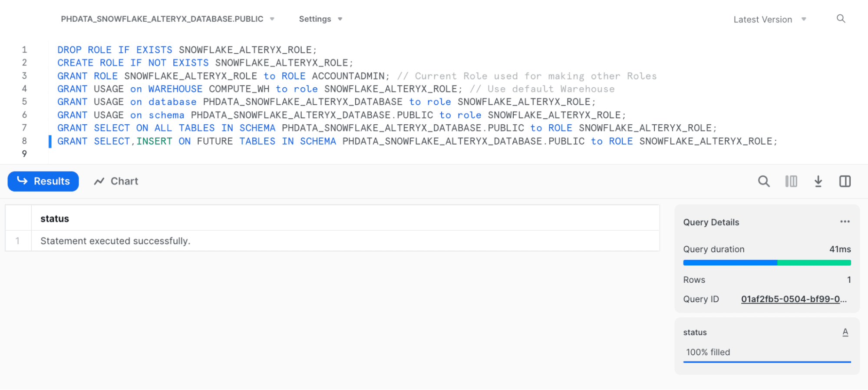The width and height of the screenshot is (868, 390).
Task: Click the 100% filled status indicator
Action: (708, 352)
